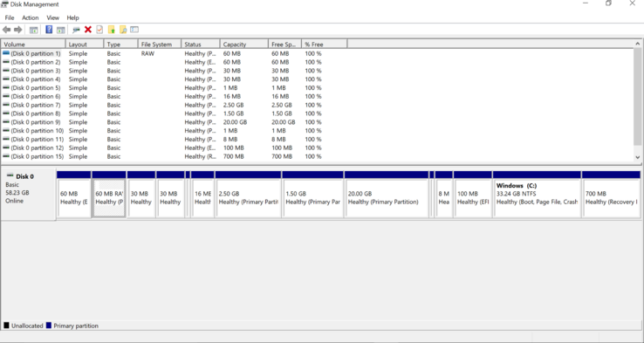Select the Windows (C:) partition block

pyautogui.click(x=538, y=195)
